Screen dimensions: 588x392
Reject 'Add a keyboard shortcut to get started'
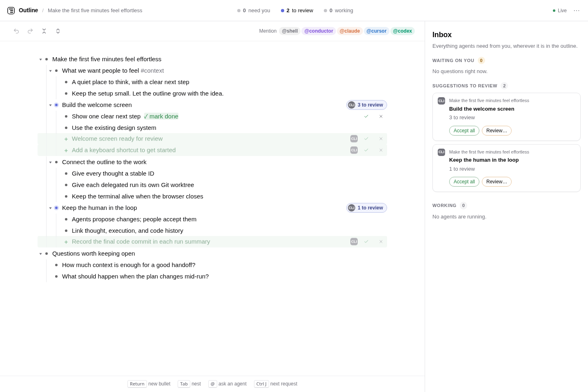pos(381,150)
